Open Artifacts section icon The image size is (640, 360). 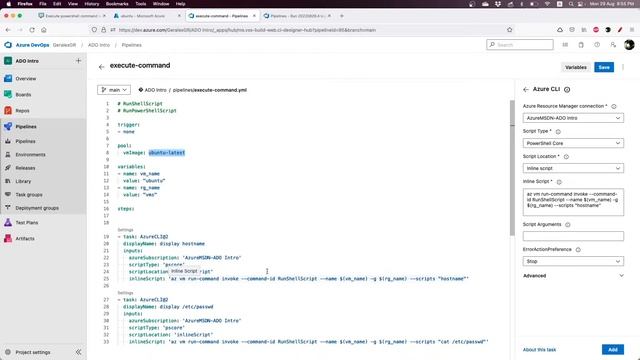[x=8, y=238]
